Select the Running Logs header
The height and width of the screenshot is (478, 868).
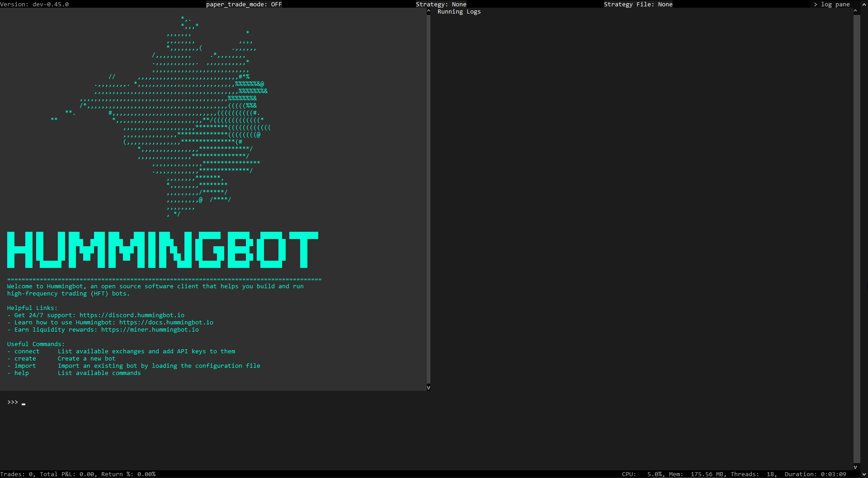pos(459,12)
